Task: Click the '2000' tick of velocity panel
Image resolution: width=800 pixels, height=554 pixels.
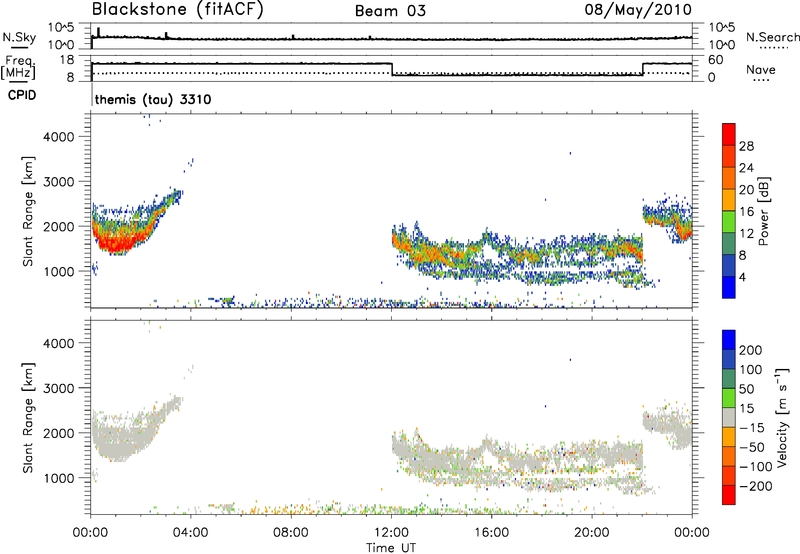Action: click(59, 433)
